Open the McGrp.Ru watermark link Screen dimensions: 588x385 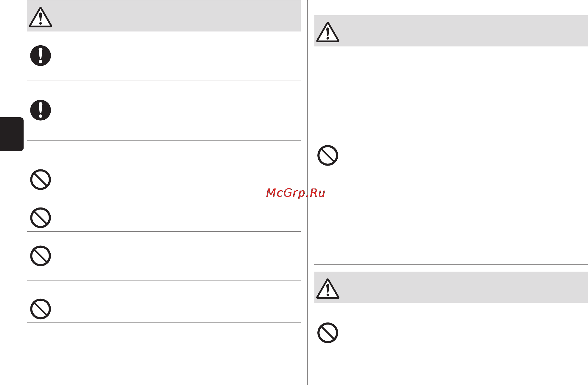click(295, 193)
